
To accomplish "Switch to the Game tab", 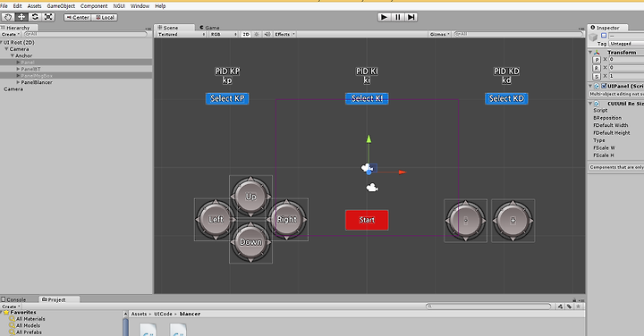I will click(209, 28).
